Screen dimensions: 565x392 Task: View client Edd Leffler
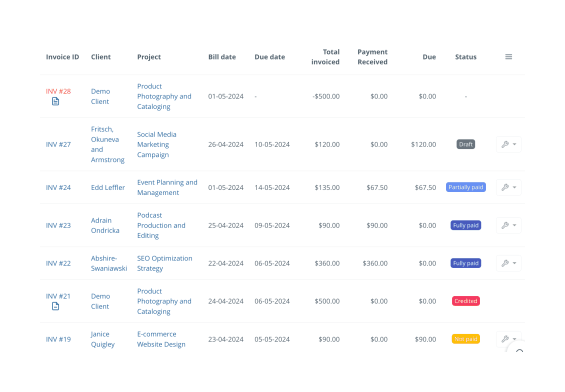(108, 187)
